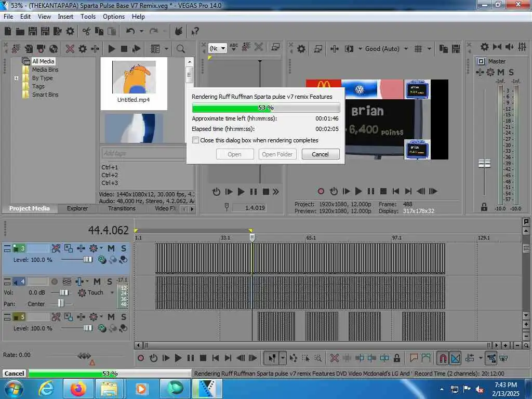Click the status bar Cancel button
Viewport: 532px width, 399px height.
14,374
